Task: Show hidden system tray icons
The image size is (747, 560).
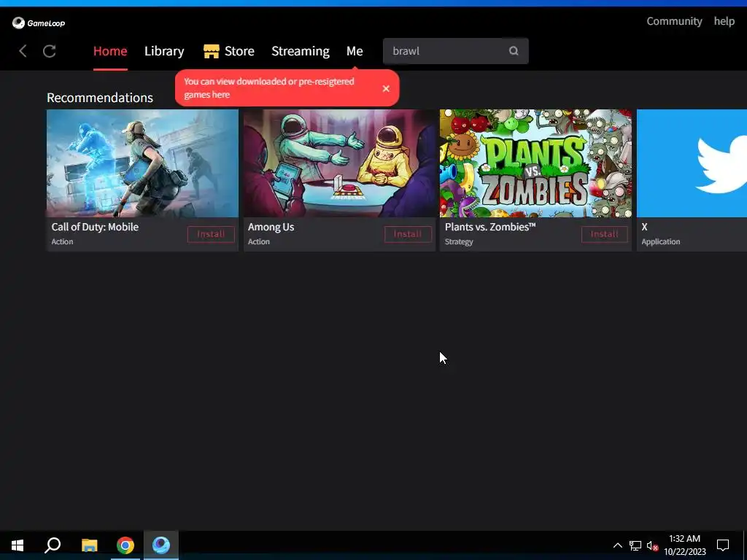Action: (x=617, y=545)
